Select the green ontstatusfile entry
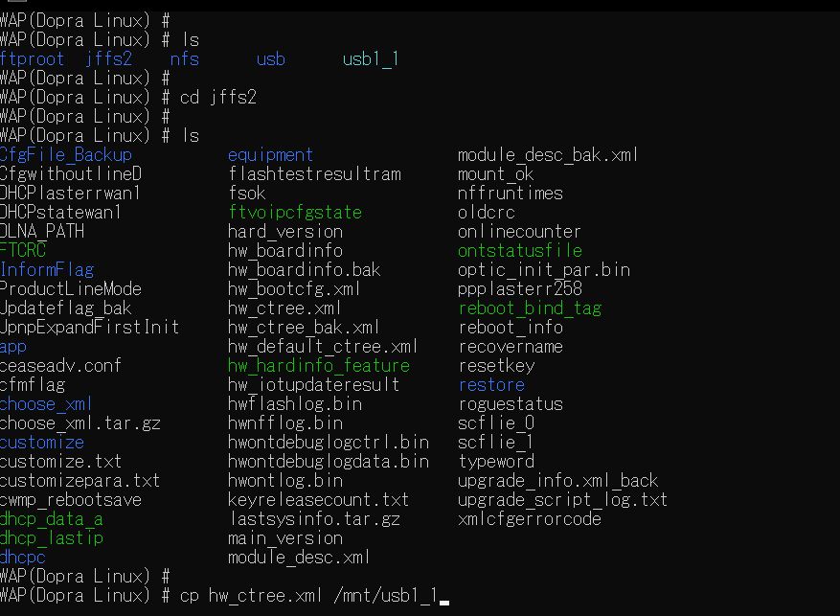The image size is (840, 616). (x=520, y=250)
